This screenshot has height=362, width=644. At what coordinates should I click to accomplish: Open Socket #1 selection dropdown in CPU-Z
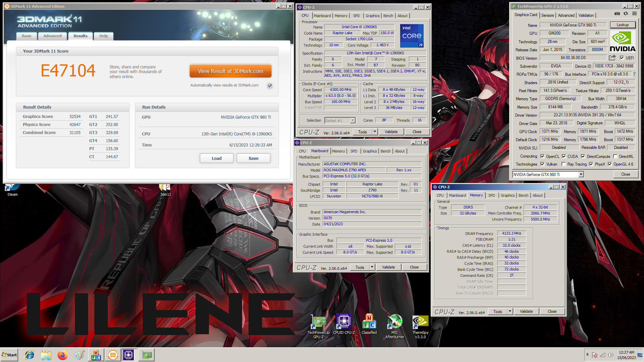(x=340, y=120)
